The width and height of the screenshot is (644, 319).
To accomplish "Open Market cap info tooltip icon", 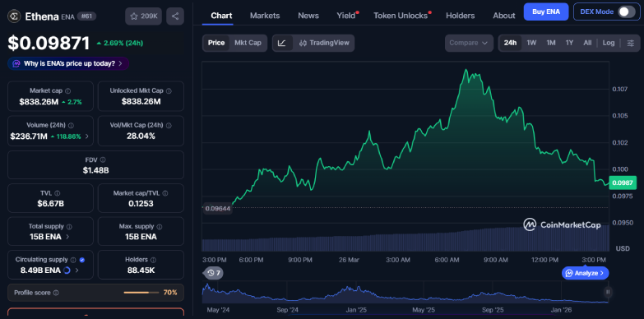I will pyautogui.click(x=67, y=90).
